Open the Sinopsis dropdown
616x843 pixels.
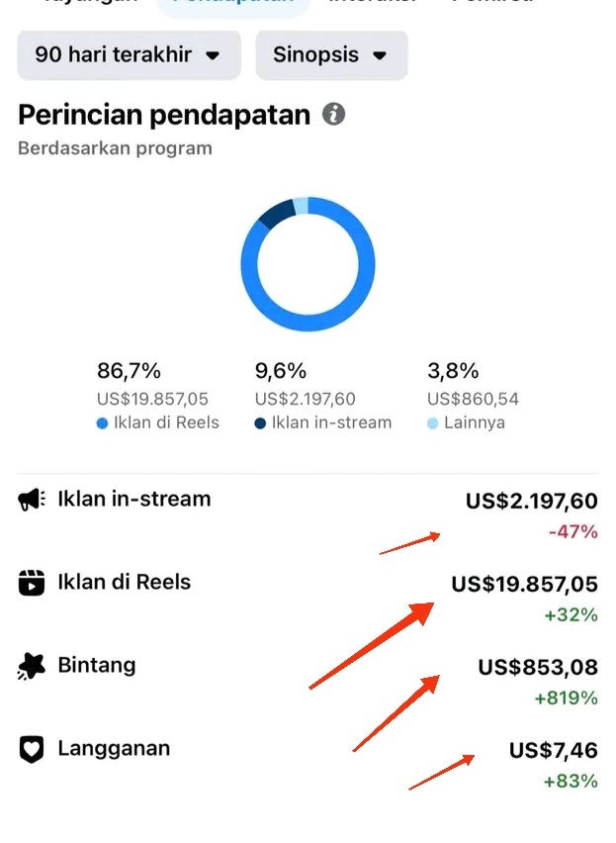click(331, 55)
